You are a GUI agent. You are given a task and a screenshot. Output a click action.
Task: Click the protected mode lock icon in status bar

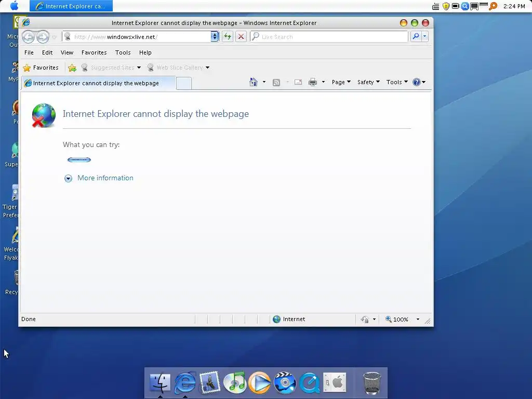[x=365, y=320]
